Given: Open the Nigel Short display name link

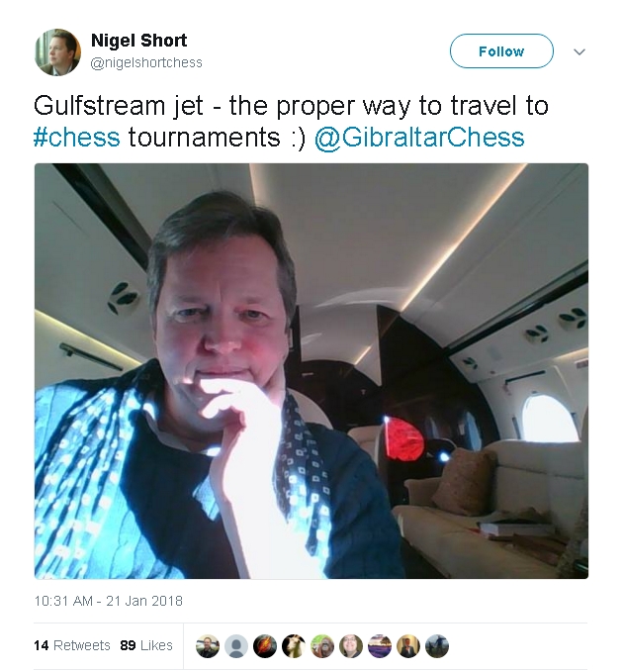Looking at the screenshot, I should point(137,41).
